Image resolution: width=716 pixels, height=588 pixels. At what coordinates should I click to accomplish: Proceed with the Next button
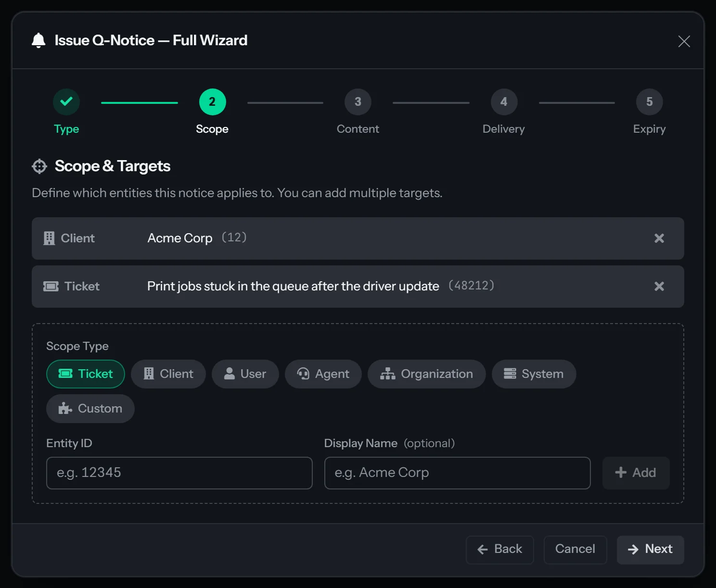pos(651,550)
